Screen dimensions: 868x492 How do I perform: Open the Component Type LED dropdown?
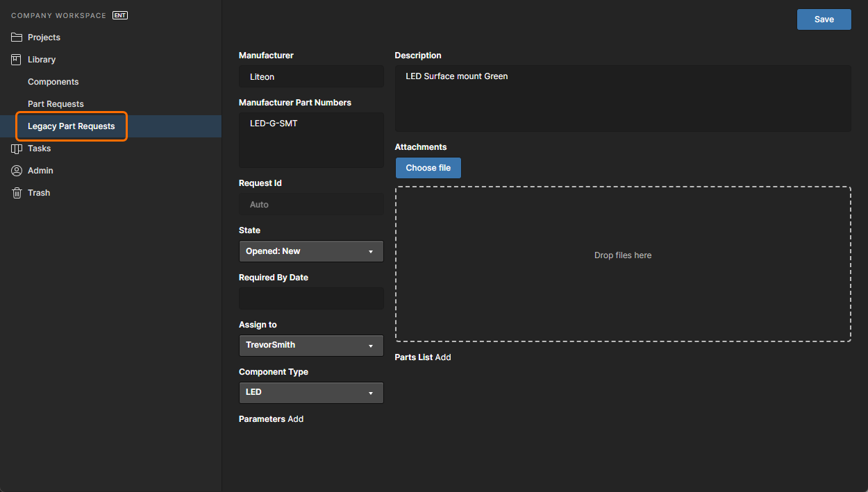(310, 392)
